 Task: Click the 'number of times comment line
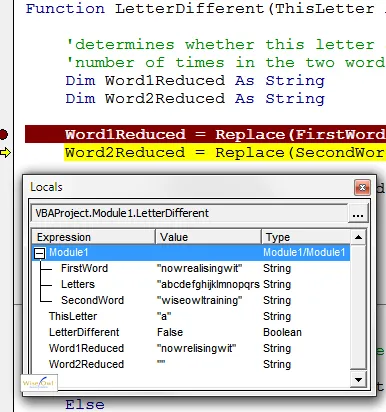(x=226, y=63)
